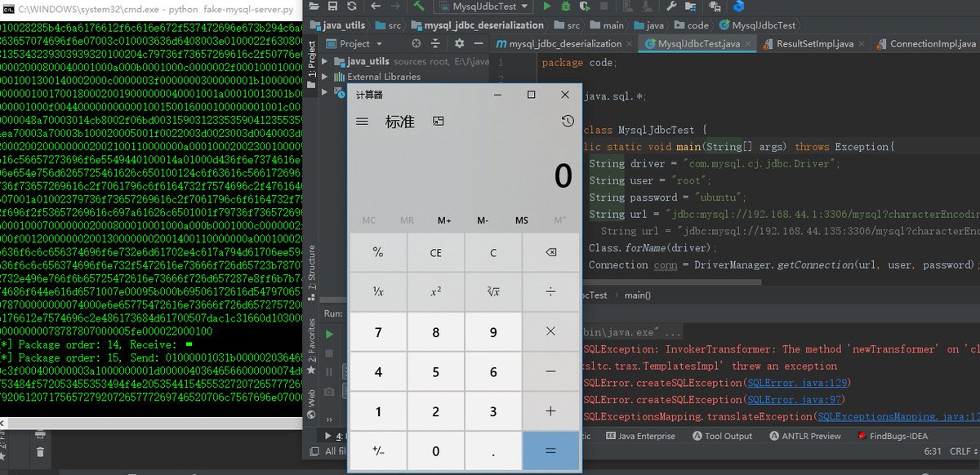This screenshot has height=475, width=980.
Task: Click the calculator square root key
Action: [493, 291]
